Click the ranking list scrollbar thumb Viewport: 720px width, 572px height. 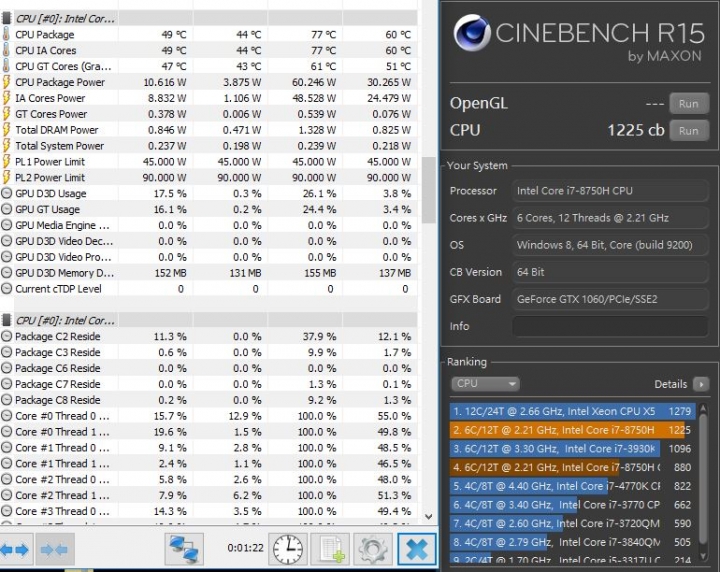click(x=703, y=478)
